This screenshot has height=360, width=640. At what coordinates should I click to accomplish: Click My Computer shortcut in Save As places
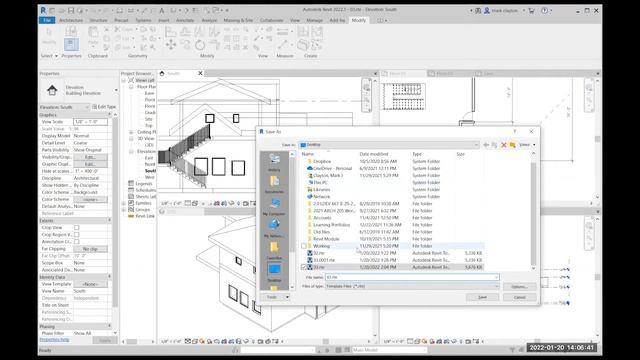pos(274,207)
